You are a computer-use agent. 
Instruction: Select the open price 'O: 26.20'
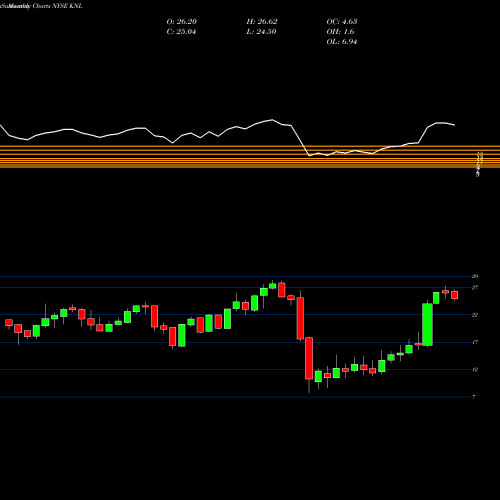point(182,21)
